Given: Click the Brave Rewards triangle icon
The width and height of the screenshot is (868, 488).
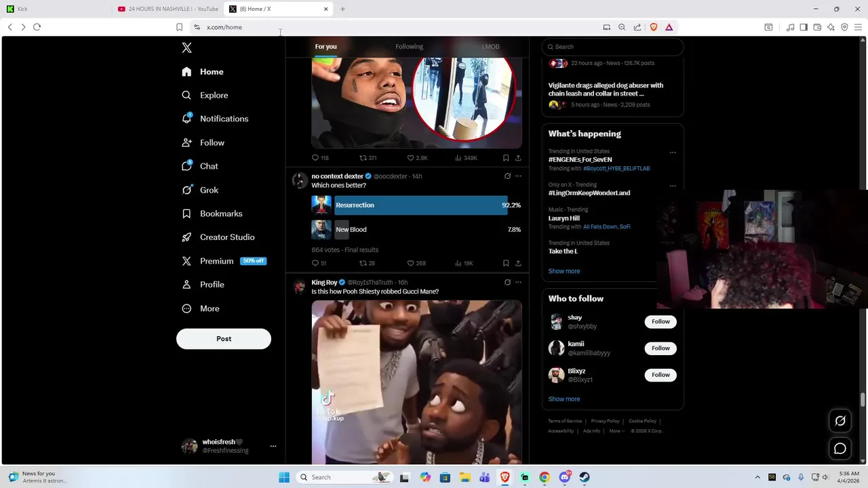Looking at the screenshot, I should pos(669,27).
